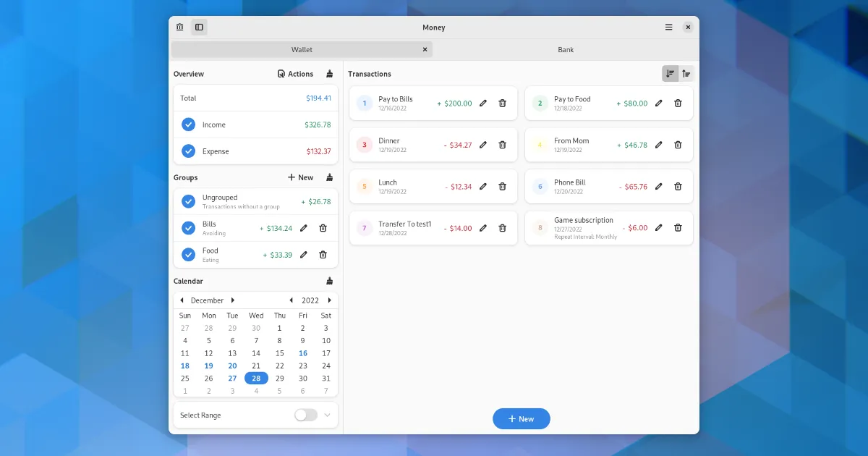The image size is (868, 456).
Task: Open the hamburger main menu
Action: [668, 28]
